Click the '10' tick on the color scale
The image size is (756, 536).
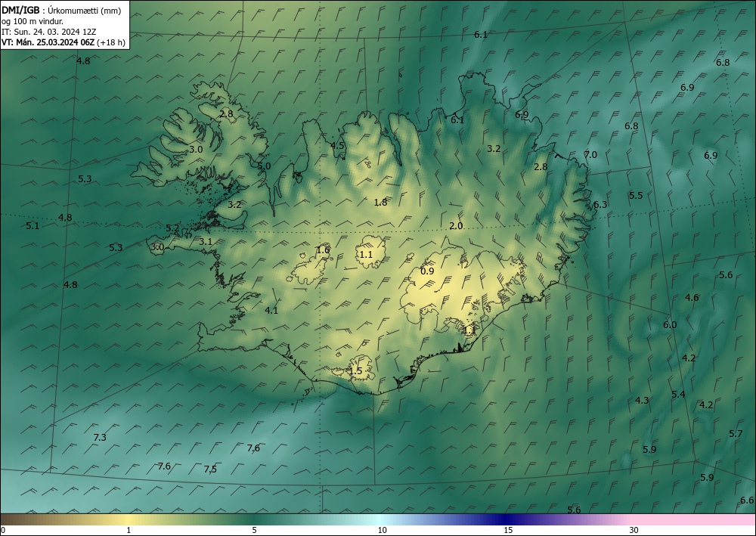coord(383,530)
